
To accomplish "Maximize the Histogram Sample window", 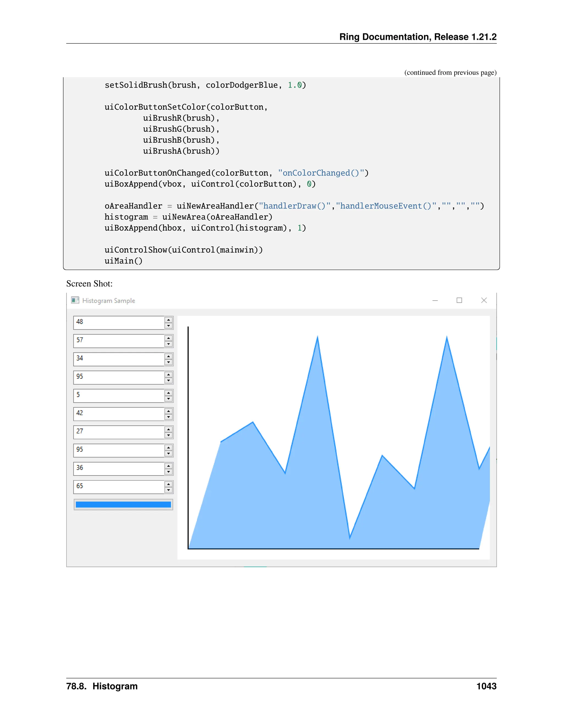I will 459,300.
